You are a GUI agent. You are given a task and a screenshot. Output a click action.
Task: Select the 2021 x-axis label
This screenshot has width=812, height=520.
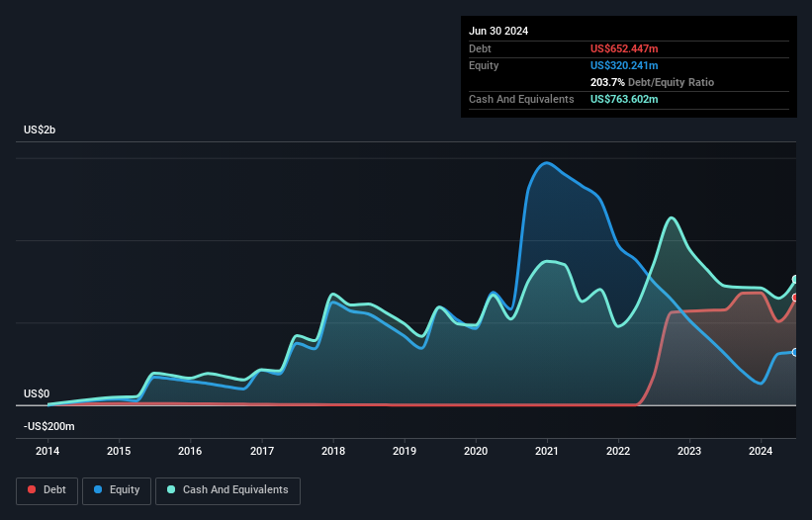547,451
